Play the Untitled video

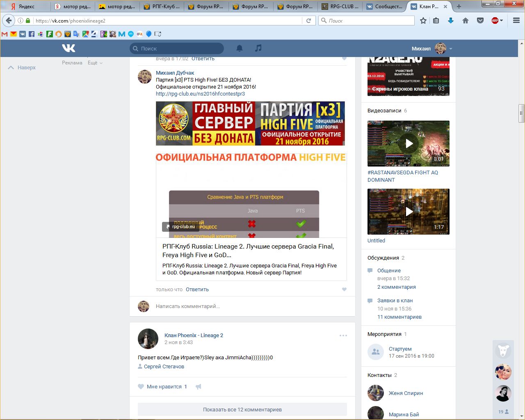pos(409,212)
